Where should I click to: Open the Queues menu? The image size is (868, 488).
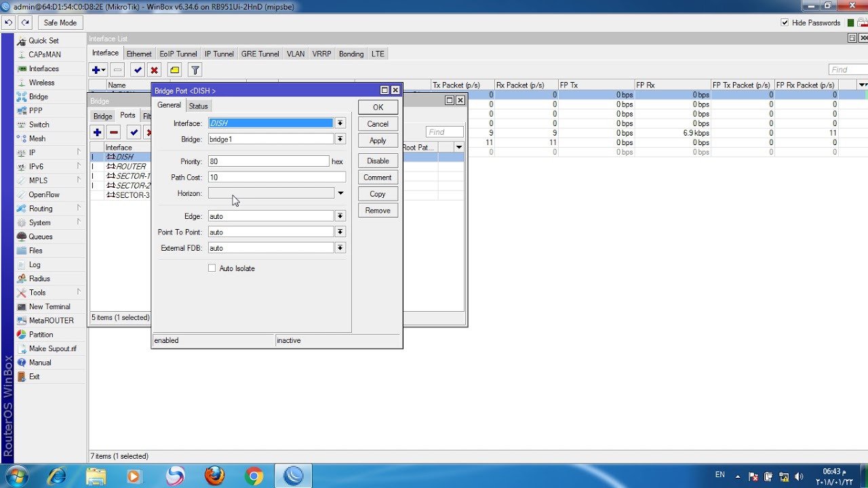40,237
